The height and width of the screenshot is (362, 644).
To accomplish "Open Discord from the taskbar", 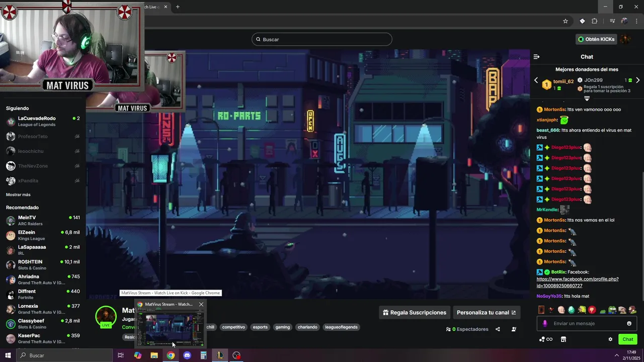I will pyautogui.click(x=187, y=355).
